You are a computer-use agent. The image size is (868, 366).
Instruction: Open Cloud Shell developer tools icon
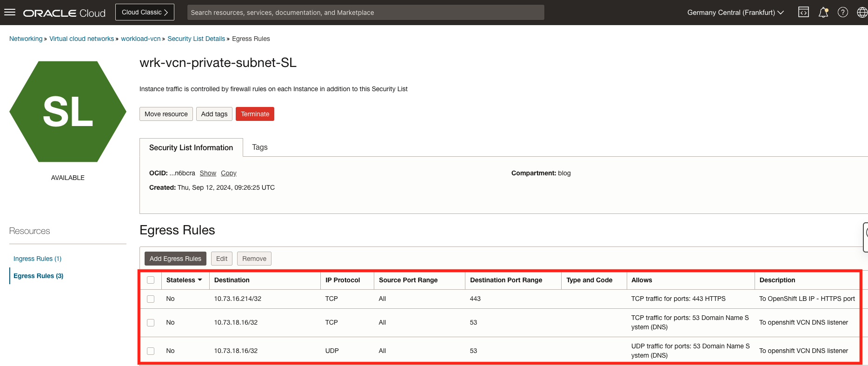(803, 13)
